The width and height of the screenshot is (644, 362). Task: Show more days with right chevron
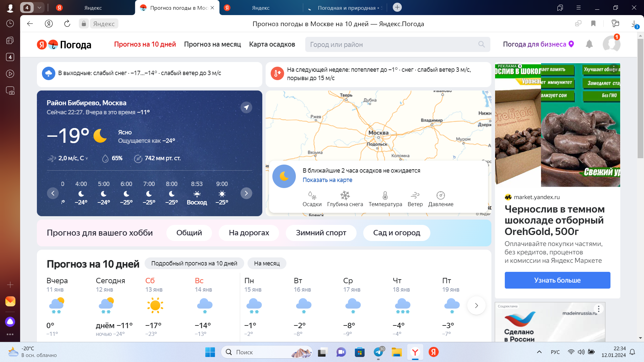(476, 305)
